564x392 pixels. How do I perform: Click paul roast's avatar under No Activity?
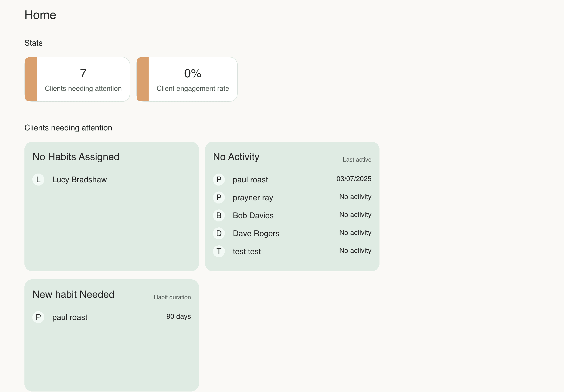coord(219,180)
